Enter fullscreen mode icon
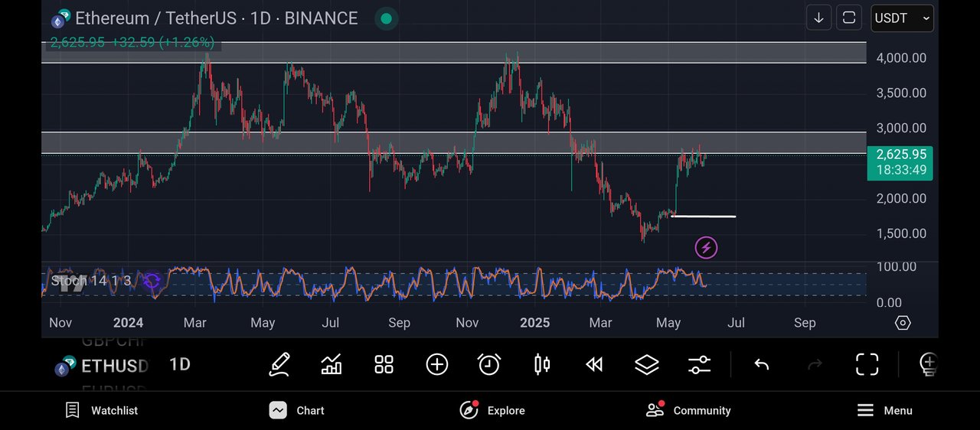This screenshot has width=980, height=430. click(867, 364)
